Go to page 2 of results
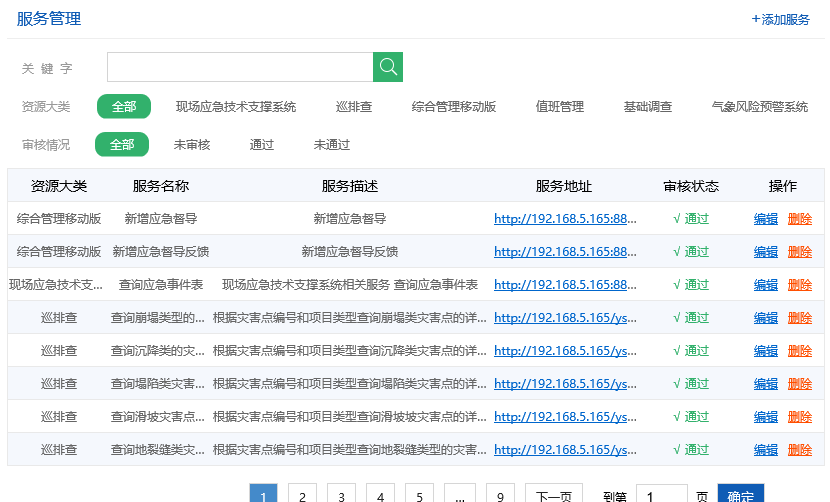 point(303,496)
